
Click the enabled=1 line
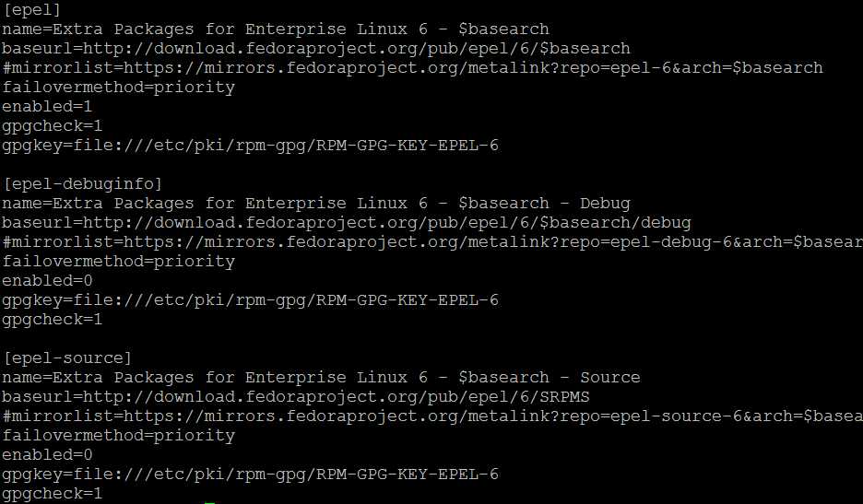pos(47,106)
